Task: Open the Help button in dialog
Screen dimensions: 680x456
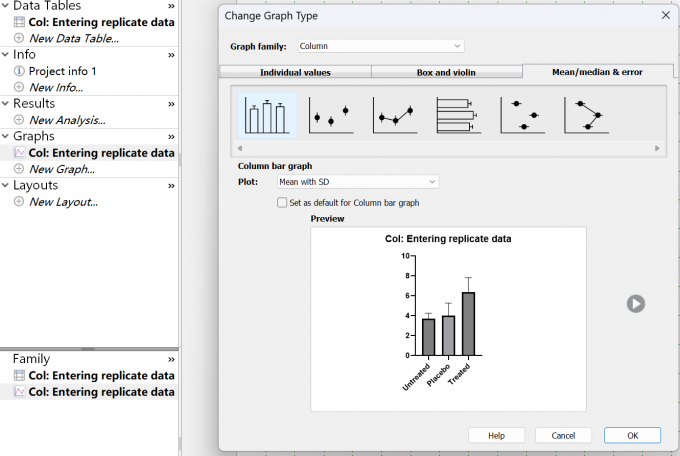Action: (496, 435)
